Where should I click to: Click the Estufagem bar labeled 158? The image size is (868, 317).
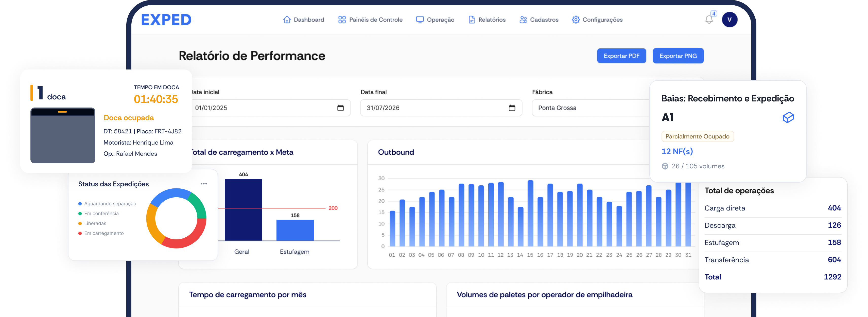click(295, 230)
